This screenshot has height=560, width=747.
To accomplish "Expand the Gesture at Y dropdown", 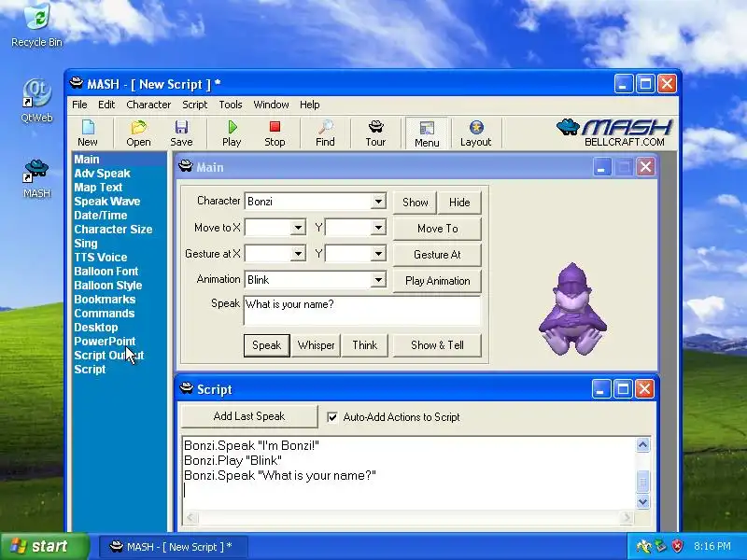I will (x=378, y=254).
